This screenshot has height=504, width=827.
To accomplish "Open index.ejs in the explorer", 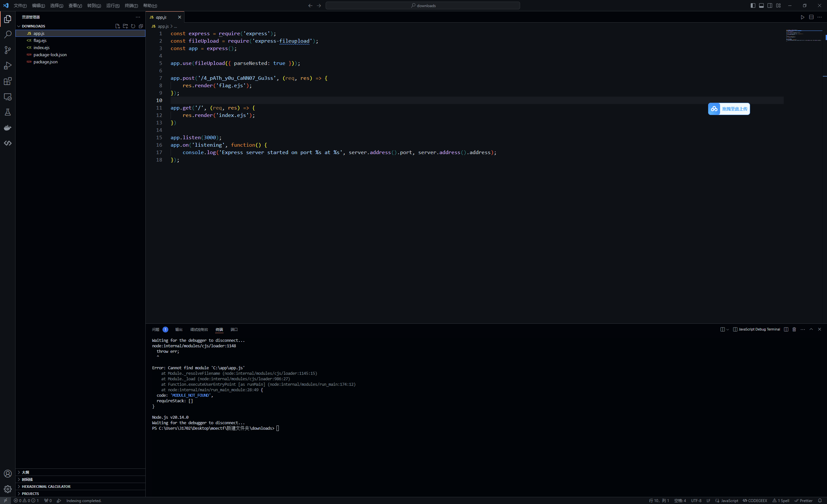I will pyautogui.click(x=80, y=47).
